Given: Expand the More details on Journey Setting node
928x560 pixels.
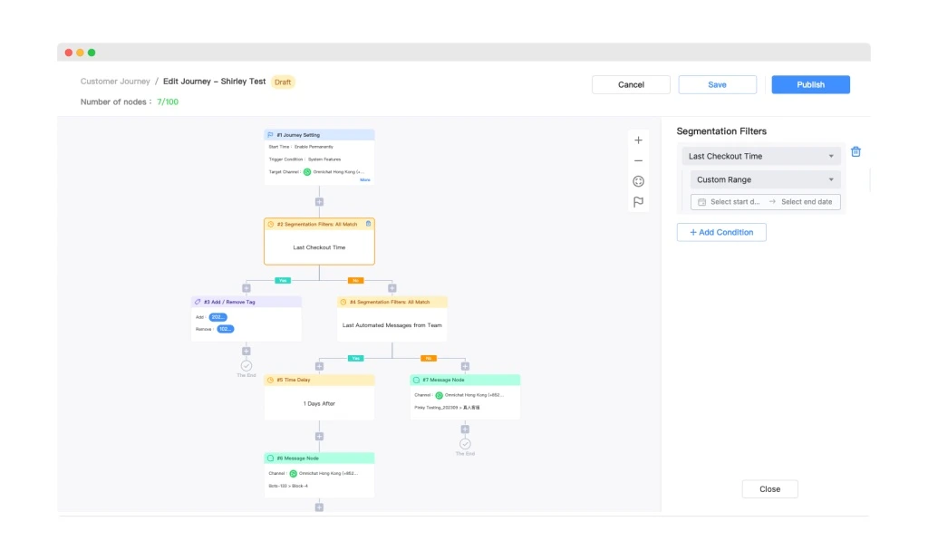Looking at the screenshot, I should tap(363, 179).
